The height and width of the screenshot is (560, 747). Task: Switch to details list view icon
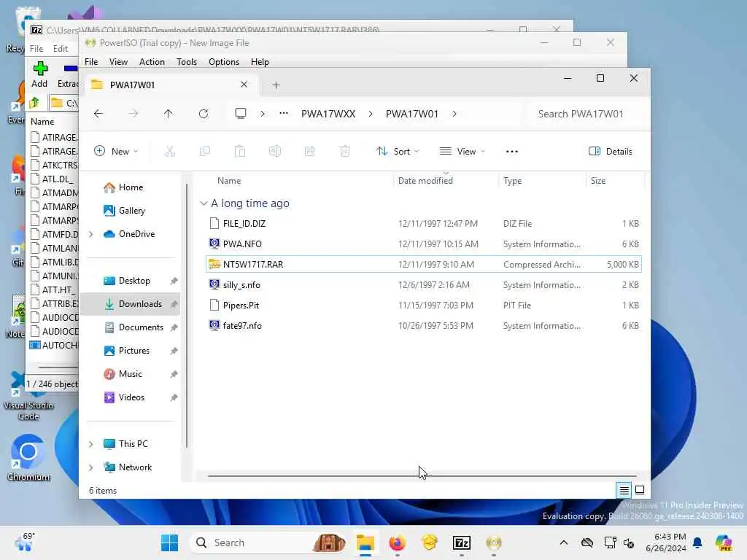click(x=624, y=490)
